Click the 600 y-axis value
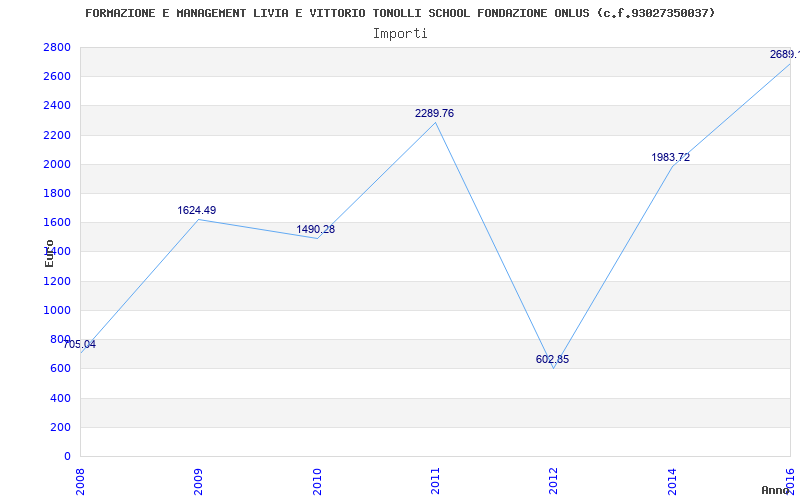 60,368
